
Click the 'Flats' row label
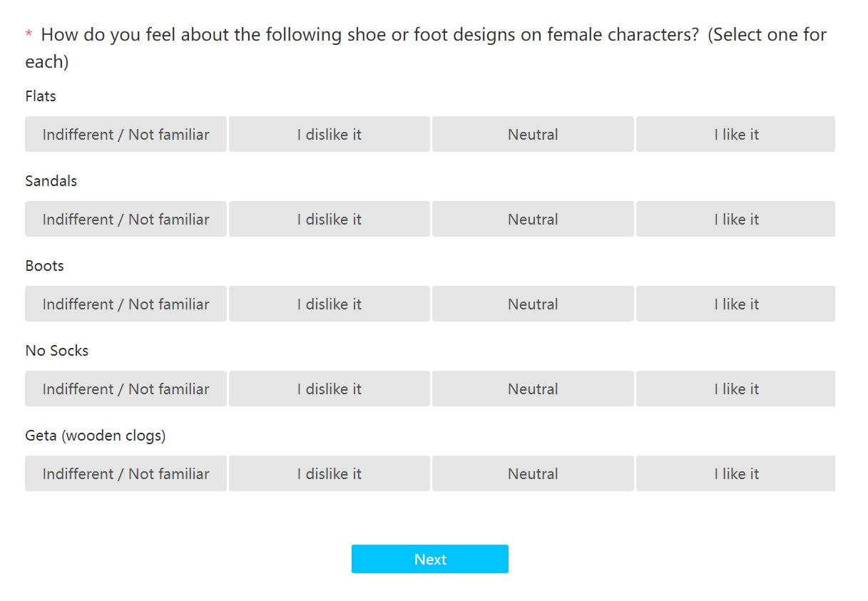[x=41, y=96]
